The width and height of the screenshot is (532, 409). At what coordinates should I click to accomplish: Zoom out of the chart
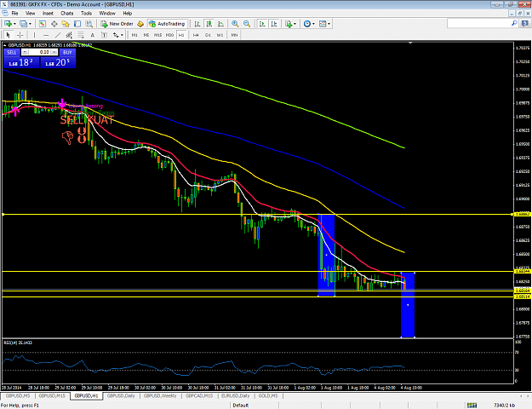pos(247,24)
